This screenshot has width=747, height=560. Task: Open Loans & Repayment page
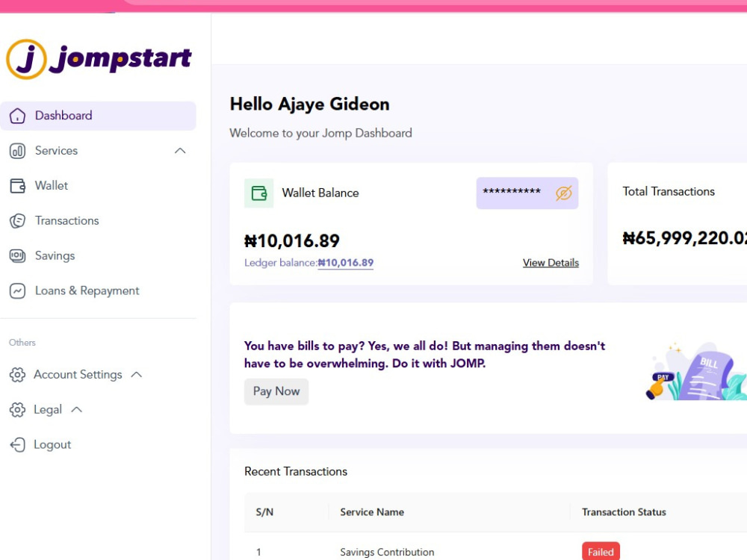click(98, 291)
